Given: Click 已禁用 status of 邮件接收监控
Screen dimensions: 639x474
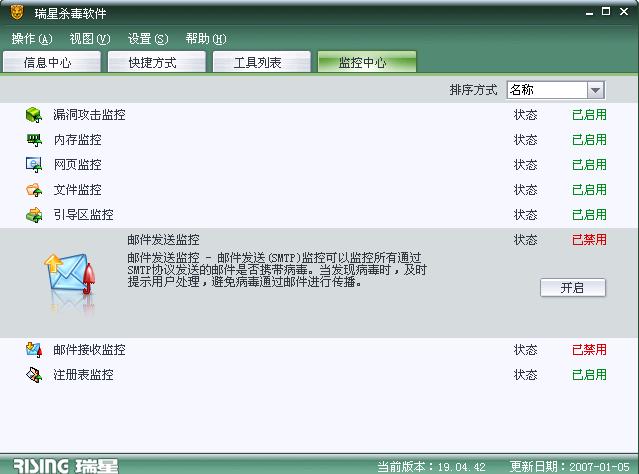Looking at the screenshot, I should click(589, 350).
